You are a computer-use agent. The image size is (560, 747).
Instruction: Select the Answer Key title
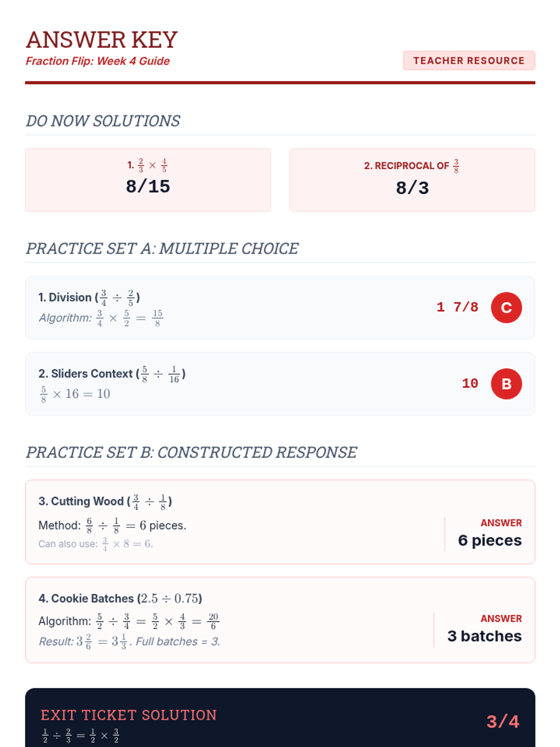[x=102, y=40]
